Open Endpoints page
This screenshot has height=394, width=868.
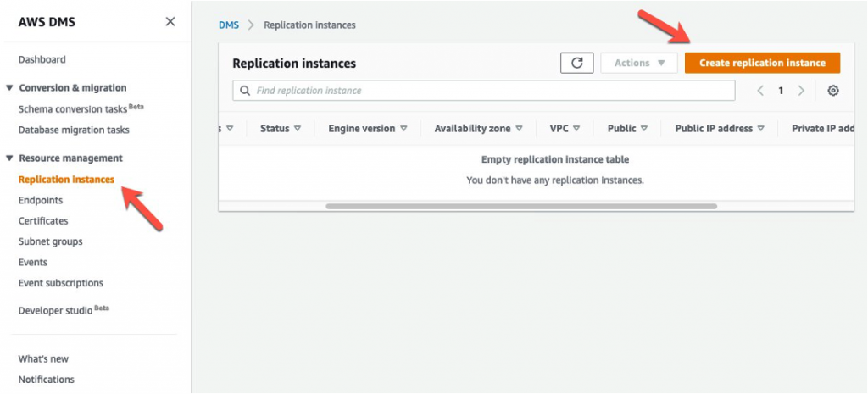(x=41, y=200)
